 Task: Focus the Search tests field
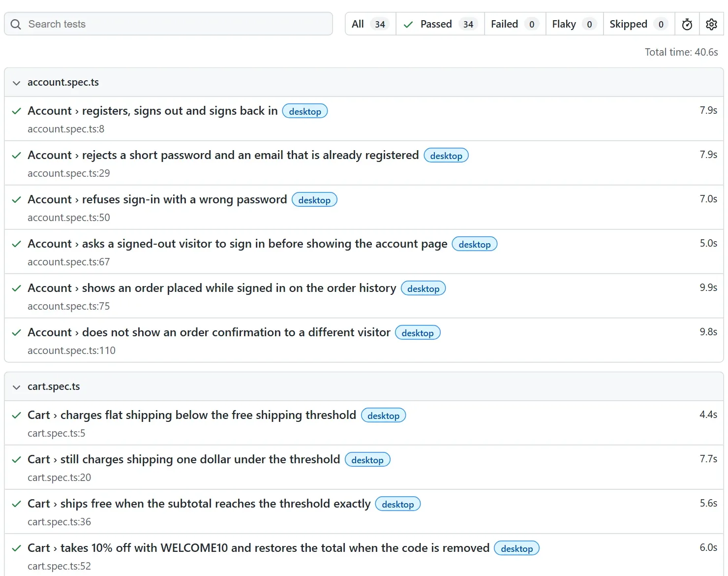[168, 24]
